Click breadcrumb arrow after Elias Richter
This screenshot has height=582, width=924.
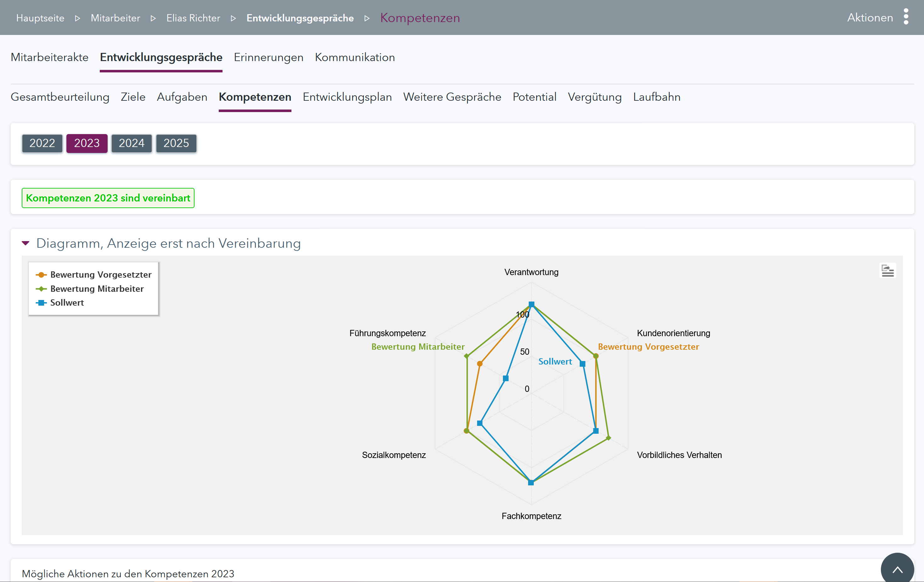233,18
